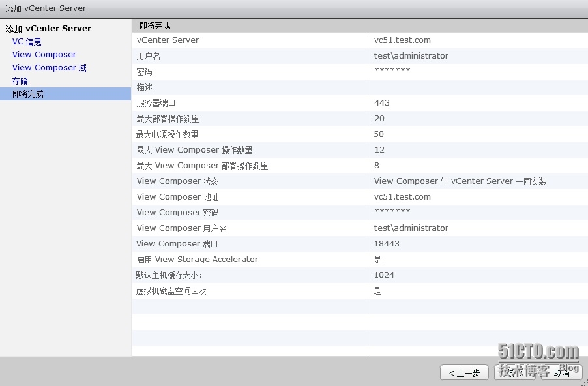This screenshot has height=386, width=588.
Task: Click vc51.test.com in View Composer 地址 row
Action: coord(402,197)
